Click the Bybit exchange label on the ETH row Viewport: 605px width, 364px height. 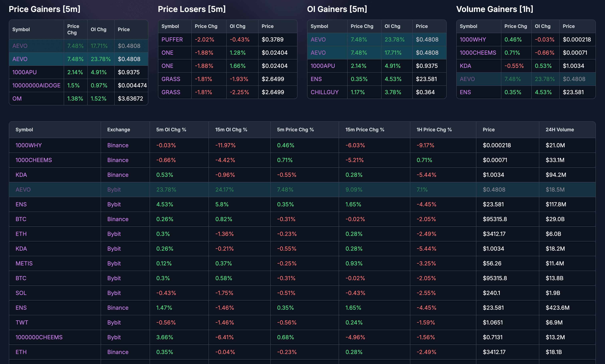pyautogui.click(x=114, y=234)
